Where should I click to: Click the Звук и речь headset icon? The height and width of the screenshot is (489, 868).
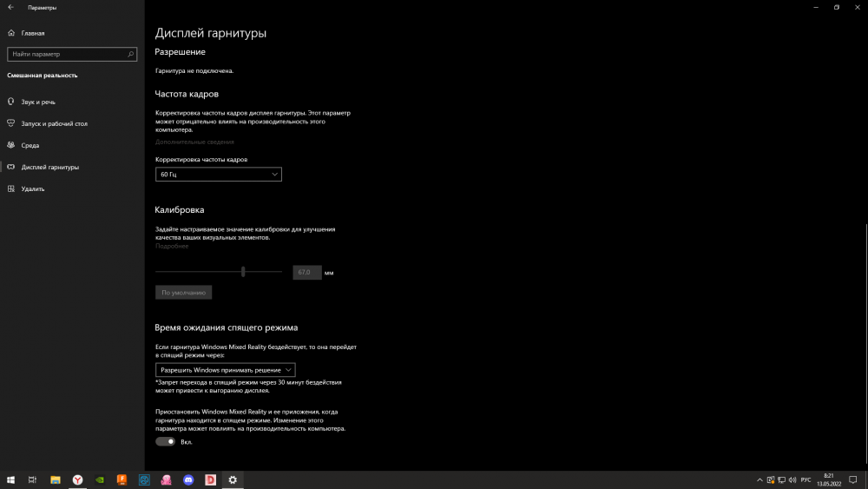[11, 102]
